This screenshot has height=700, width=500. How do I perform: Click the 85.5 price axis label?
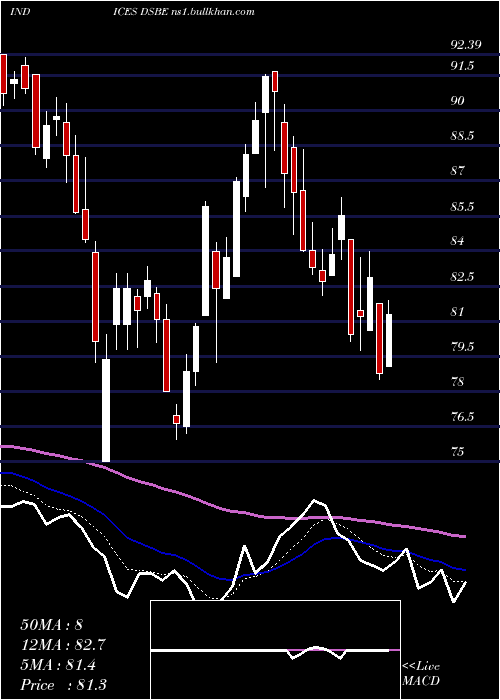tap(462, 207)
